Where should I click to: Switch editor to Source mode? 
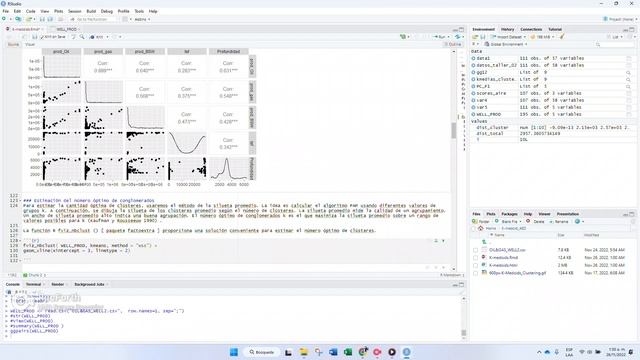[13, 44]
